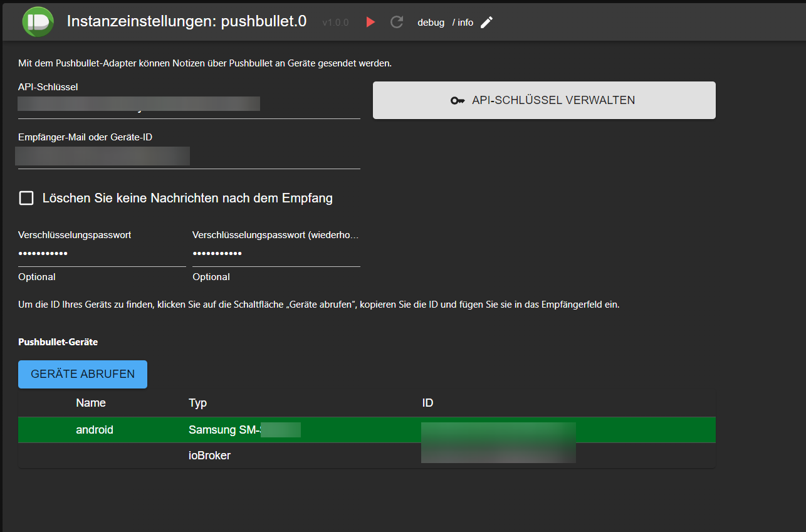Select the 'android' device name cell
The width and height of the screenshot is (806, 532).
[x=95, y=430]
